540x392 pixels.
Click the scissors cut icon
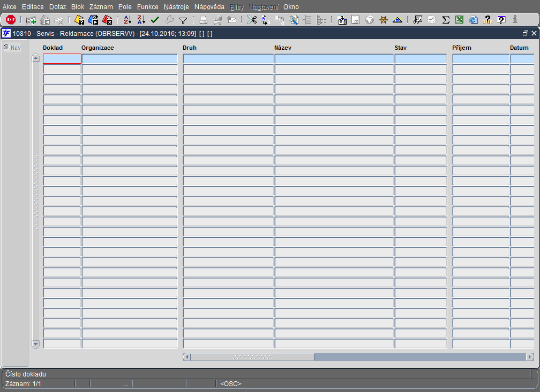[252, 20]
